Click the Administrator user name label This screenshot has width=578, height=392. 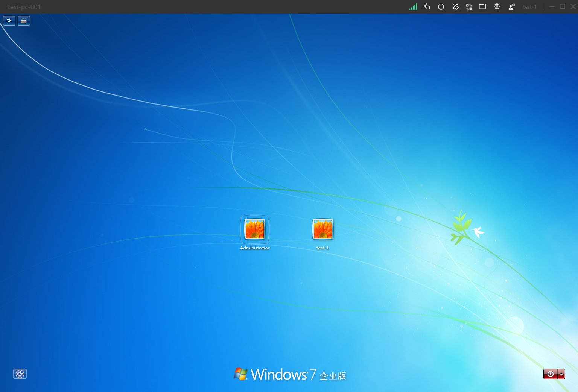(x=255, y=248)
